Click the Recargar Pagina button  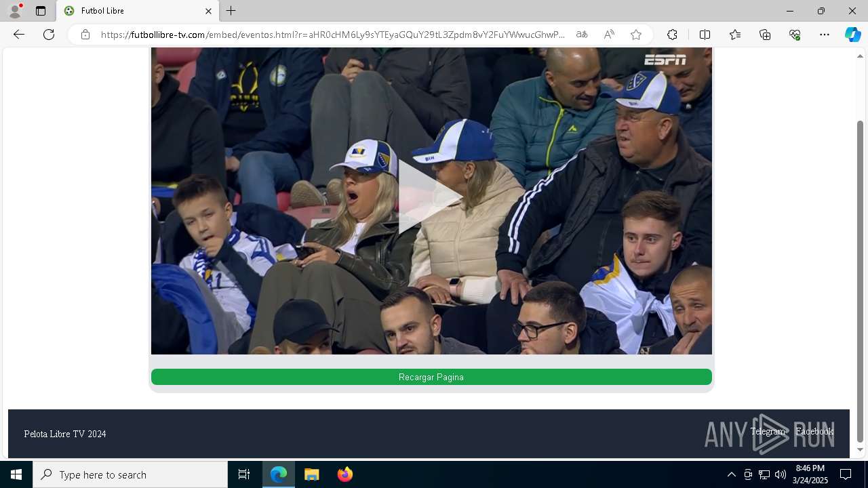[431, 377]
